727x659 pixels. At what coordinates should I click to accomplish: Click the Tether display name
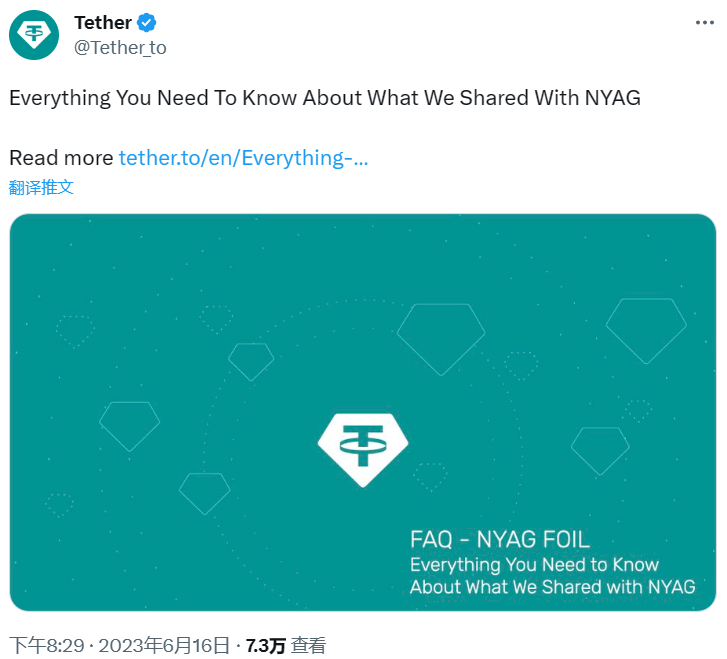(x=103, y=23)
